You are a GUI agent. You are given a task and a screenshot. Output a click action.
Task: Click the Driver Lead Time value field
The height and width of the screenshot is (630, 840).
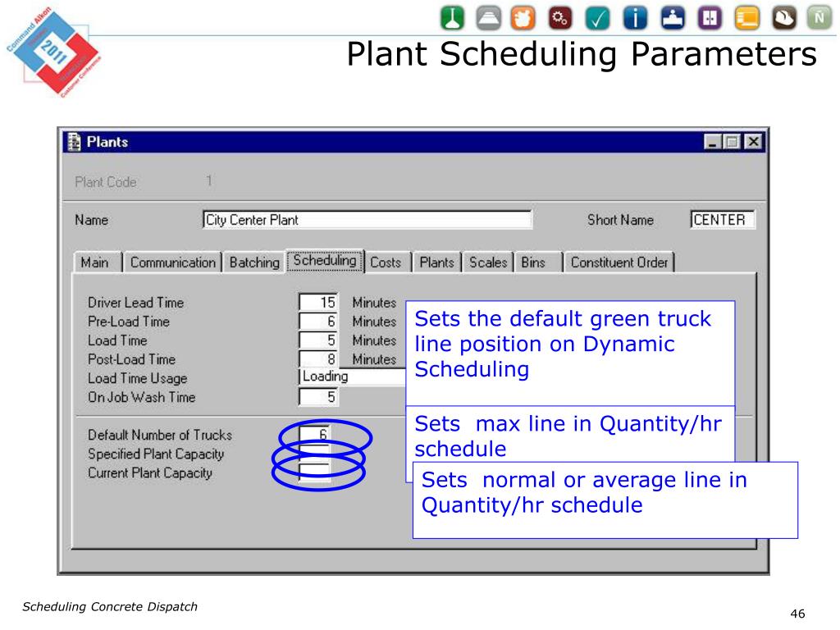318,302
